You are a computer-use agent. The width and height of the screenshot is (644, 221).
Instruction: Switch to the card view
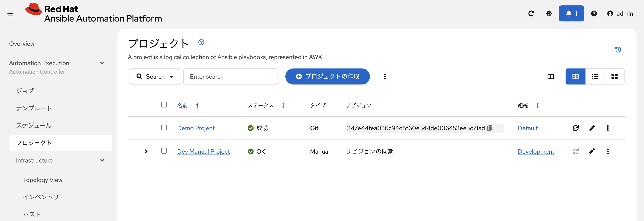[x=614, y=76]
